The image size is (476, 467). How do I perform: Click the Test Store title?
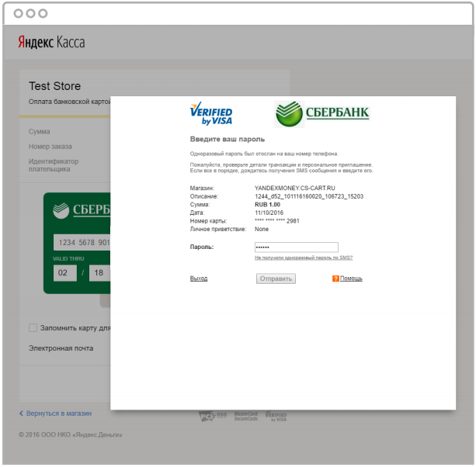point(55,86)
